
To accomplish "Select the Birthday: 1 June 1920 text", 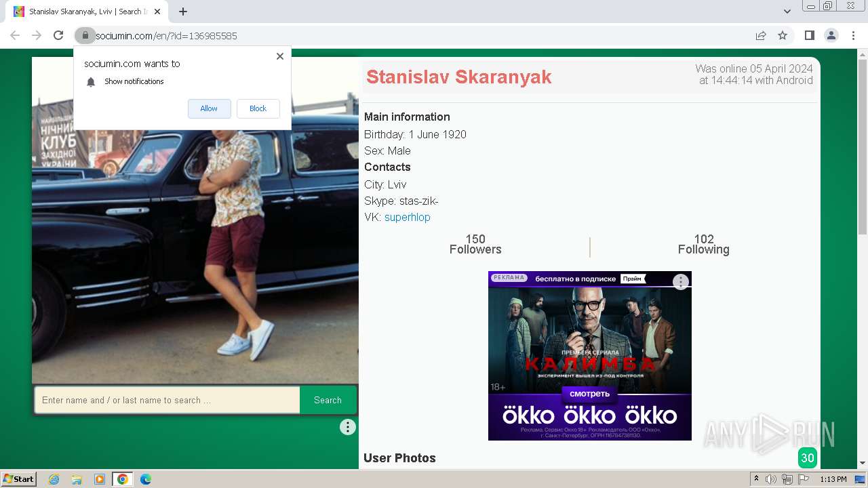I will tap(415, 134).
